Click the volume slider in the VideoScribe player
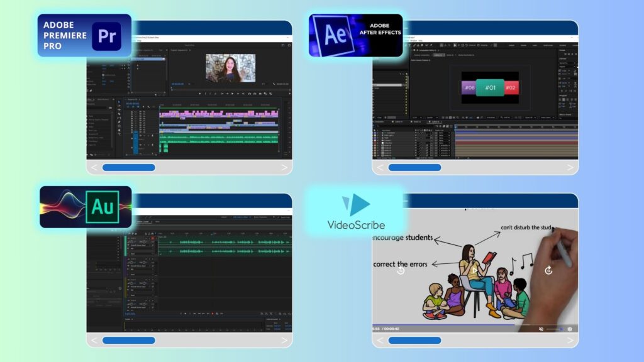 tap(553, 329)
